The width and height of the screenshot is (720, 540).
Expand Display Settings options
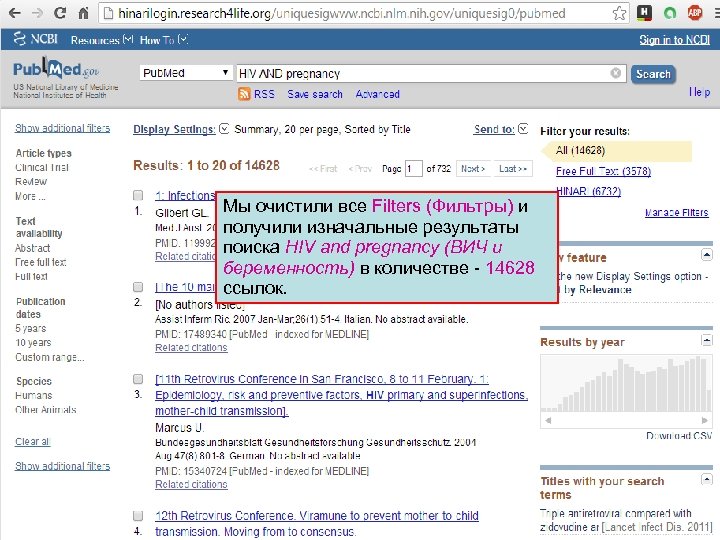pos(180,129)
